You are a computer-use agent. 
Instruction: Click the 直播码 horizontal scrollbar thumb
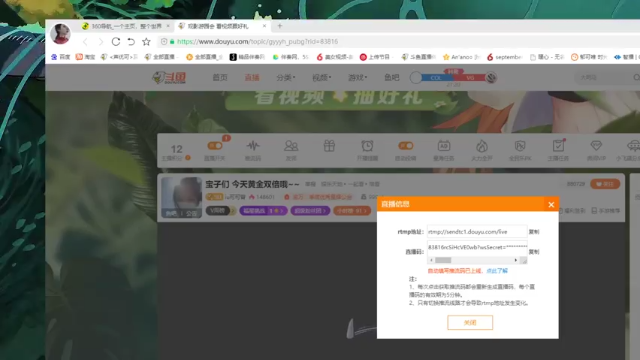pyautogui.click(x=443, y=260)
